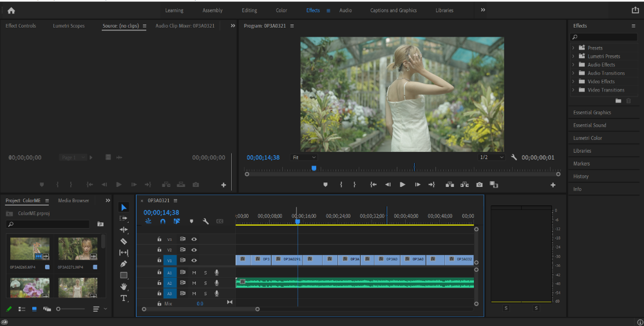Play the sequence in Program monitor
The image size is (644, 326).
click(402, 185)
